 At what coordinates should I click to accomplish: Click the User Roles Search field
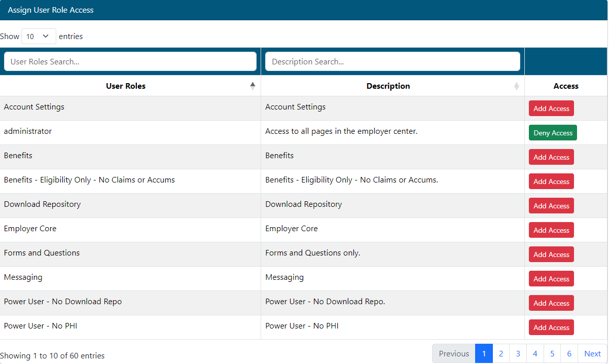click(x=130, y=61)
